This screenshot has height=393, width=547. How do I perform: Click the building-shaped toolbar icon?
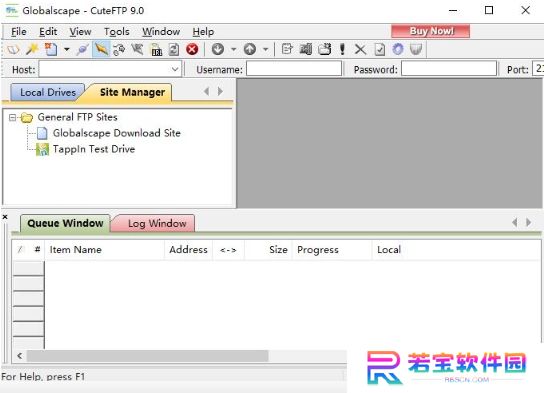pos(306,49)
